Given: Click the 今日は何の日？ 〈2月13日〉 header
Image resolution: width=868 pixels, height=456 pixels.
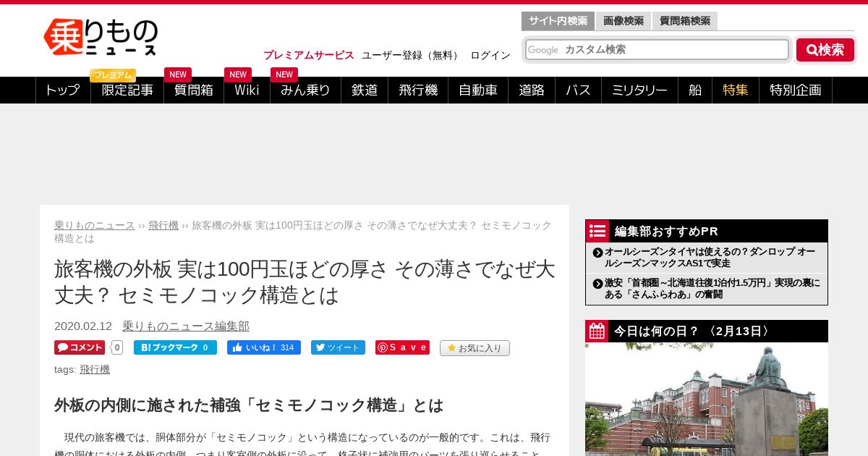Looking at the screenshot, I should click(x=707, y=331).
